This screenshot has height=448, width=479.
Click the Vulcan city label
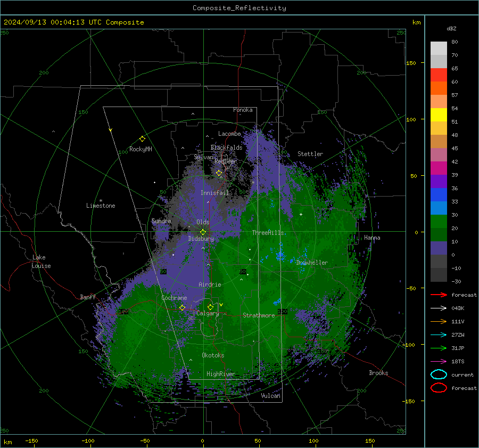[x=270, y=396]
